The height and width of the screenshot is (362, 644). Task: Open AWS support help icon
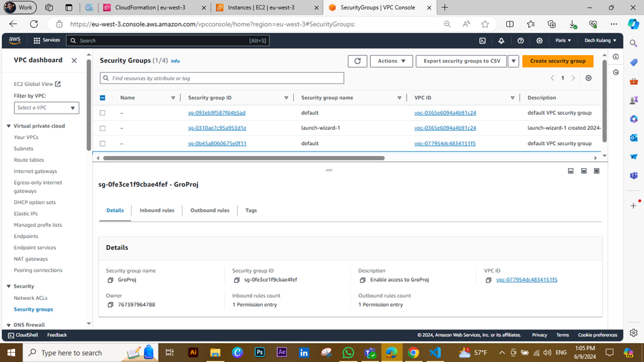coord(521,41)
